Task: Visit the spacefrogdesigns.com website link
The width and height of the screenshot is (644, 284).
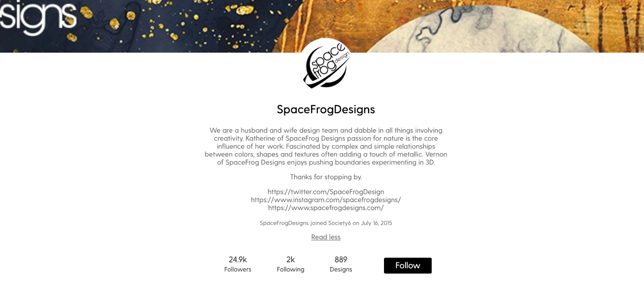Action: coord(326,208)
